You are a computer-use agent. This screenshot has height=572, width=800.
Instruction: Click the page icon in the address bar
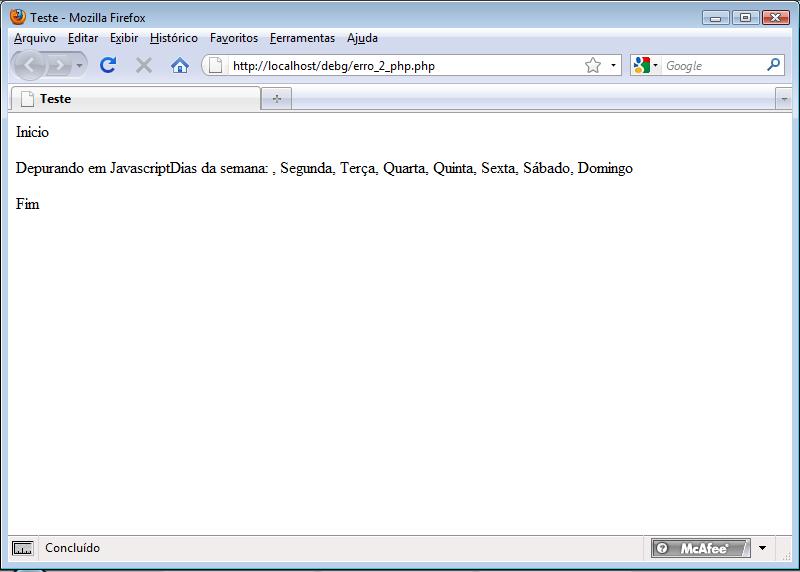click(216, 65)
